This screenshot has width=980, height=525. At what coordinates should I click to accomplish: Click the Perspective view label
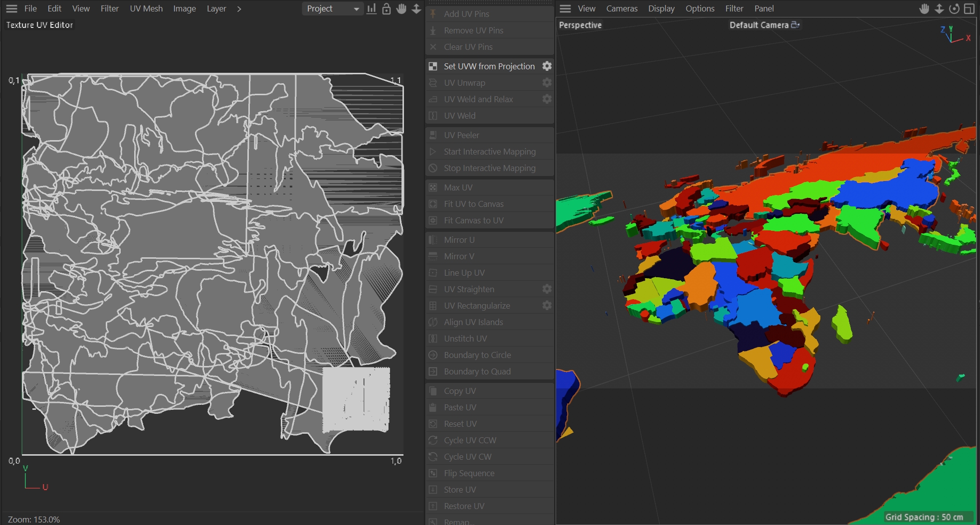tap(580, 25)
